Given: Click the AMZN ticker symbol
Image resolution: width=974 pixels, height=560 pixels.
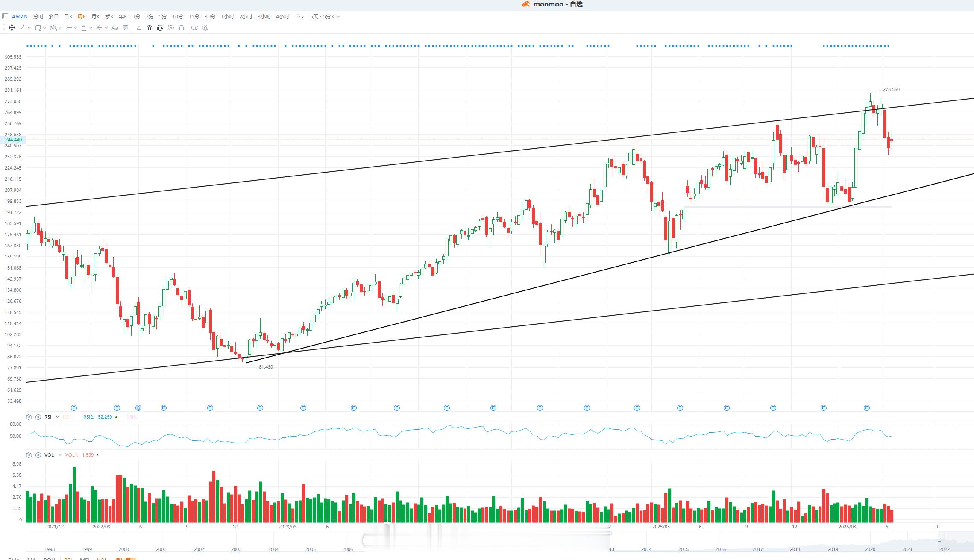Looking at the screenshot, I should pos(20,16).
